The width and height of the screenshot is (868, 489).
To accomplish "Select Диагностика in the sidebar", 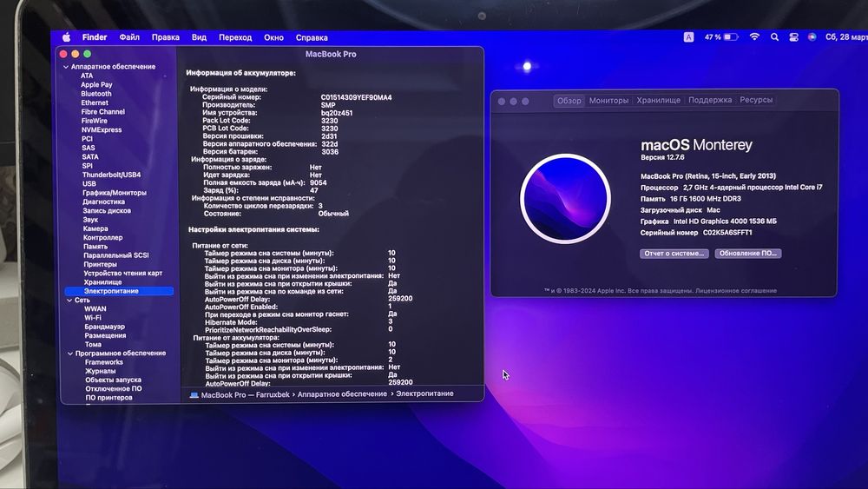I will click(103, 202).
